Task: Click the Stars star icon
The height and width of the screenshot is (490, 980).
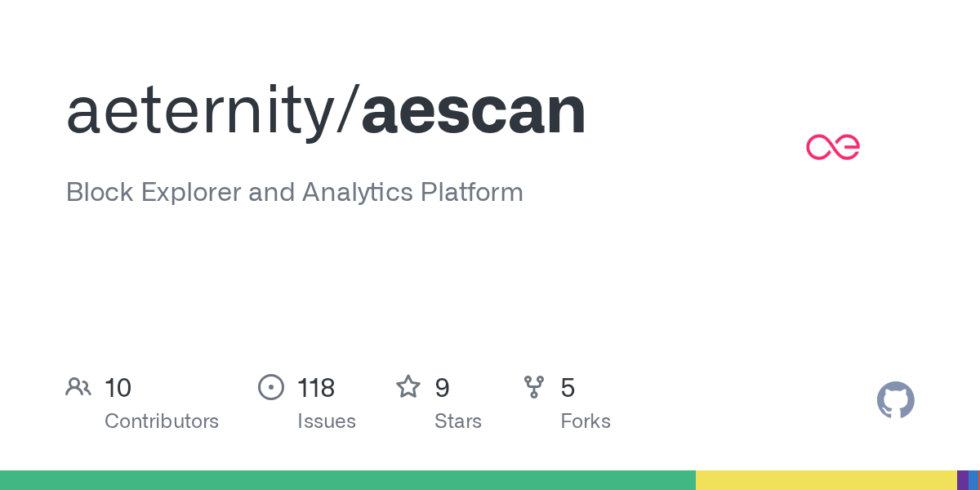Action: pos(408,387)
